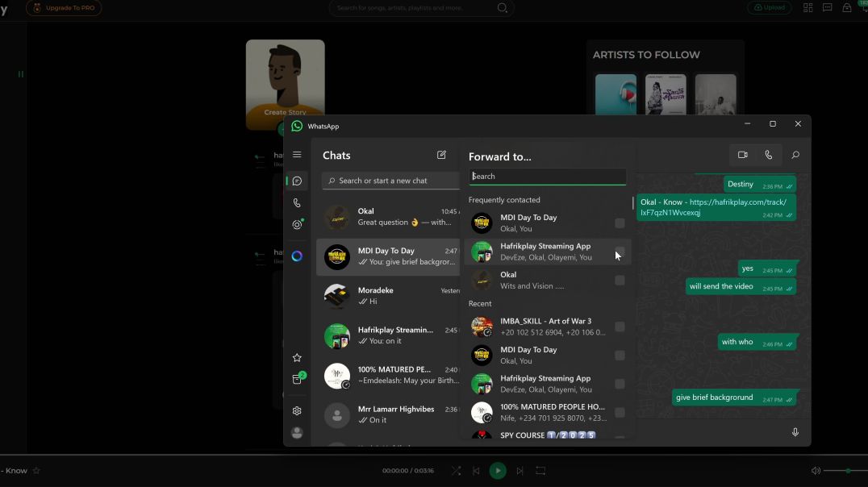Open profile avatar in WhatsApp sidebar
Screen dimensions: 868x487
pyautogui.click(x=298, y=433)
